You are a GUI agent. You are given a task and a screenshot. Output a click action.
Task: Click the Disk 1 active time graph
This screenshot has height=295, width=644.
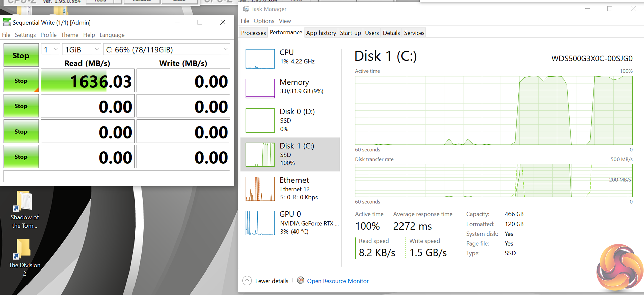click(x=493, y=110)
